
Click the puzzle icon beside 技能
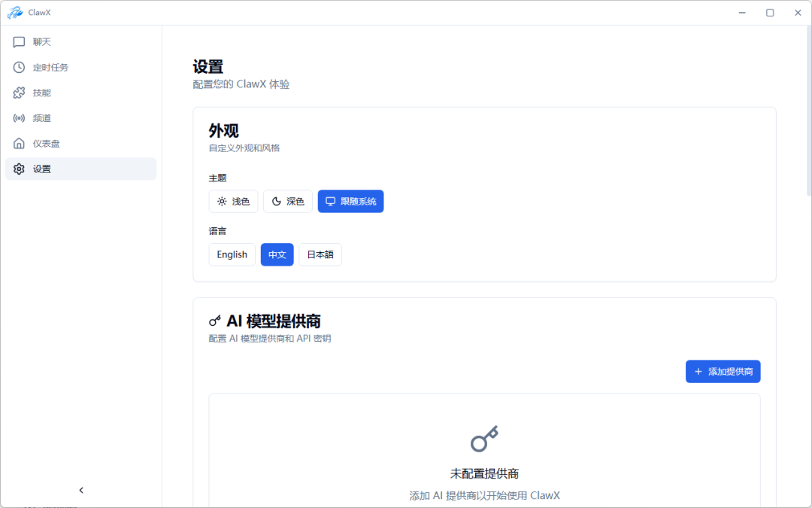[19, 93]
